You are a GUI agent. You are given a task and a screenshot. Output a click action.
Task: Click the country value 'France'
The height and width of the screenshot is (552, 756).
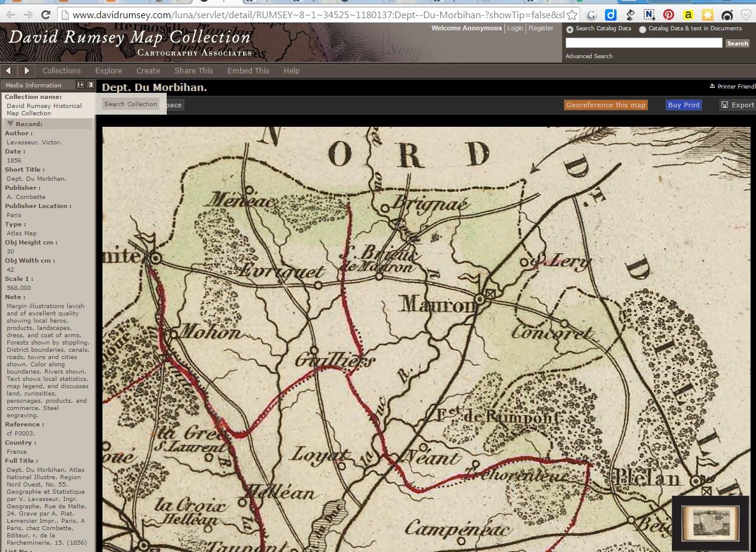[16, 451]
